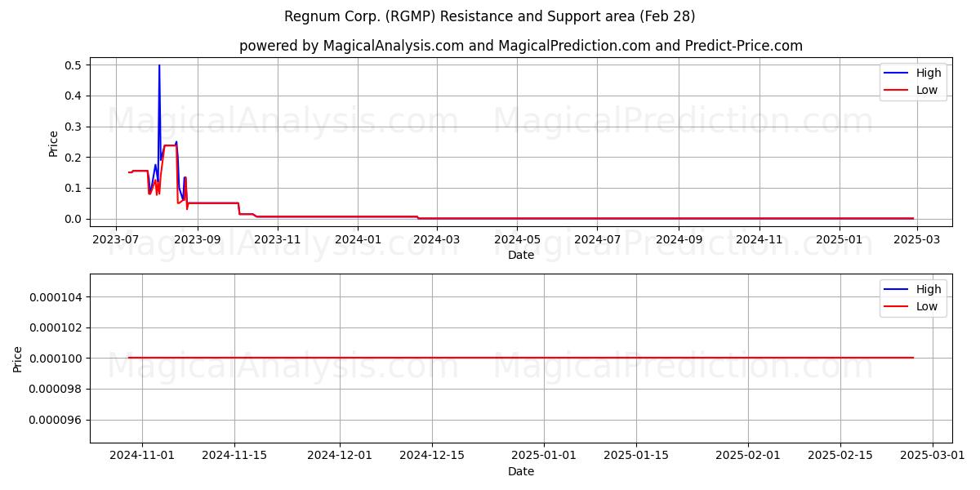Click the top chart 'Price' axis label

click(53, 144)
